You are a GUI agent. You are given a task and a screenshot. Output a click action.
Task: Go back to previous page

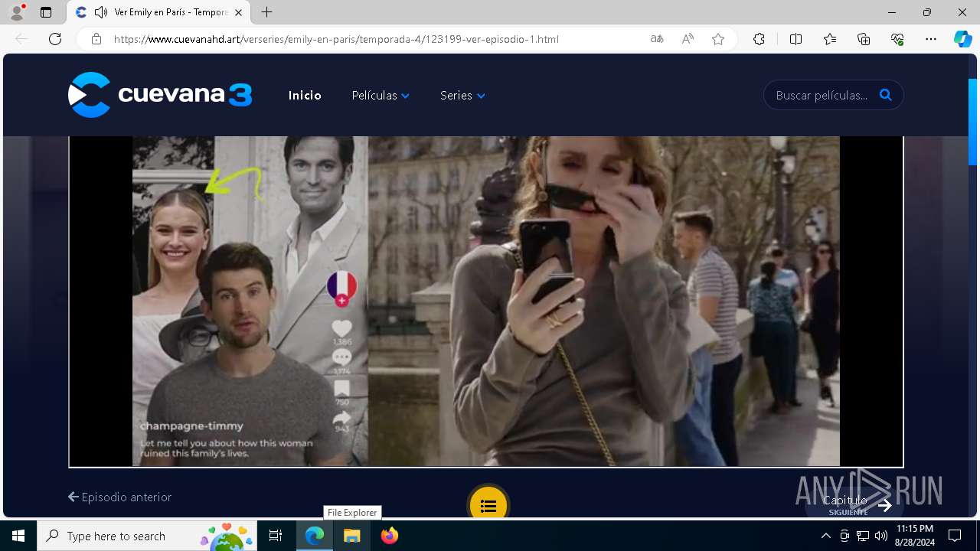[x=21, y=39]
